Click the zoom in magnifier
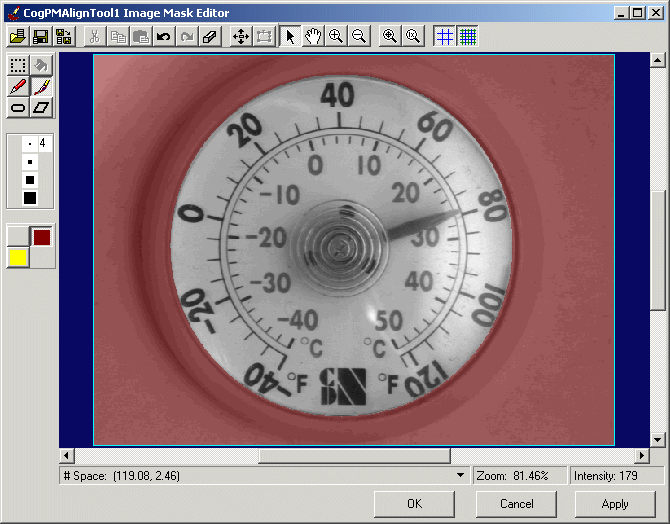The image size is (670, 524). (336, 36)
